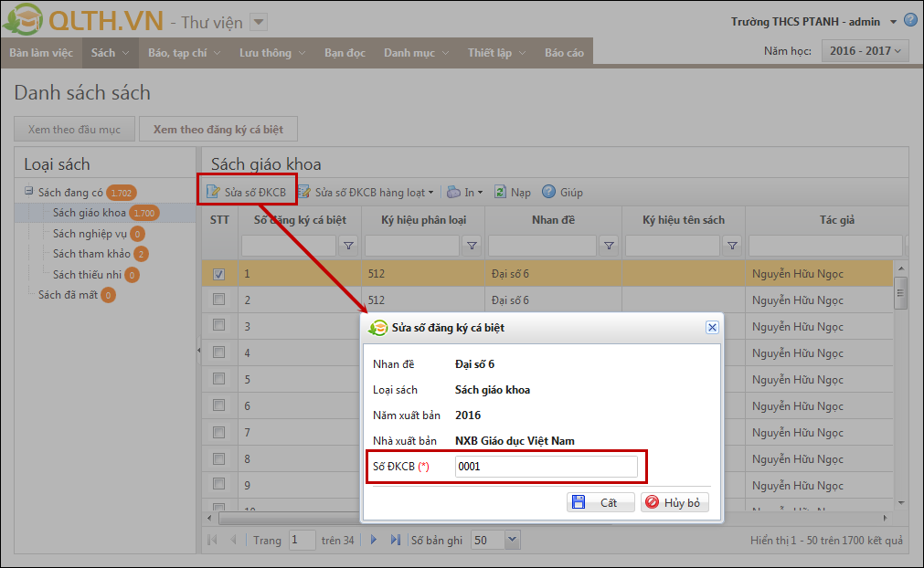
Task: Open the Báo, tạp chí menu
Action: tap(185, 53)
